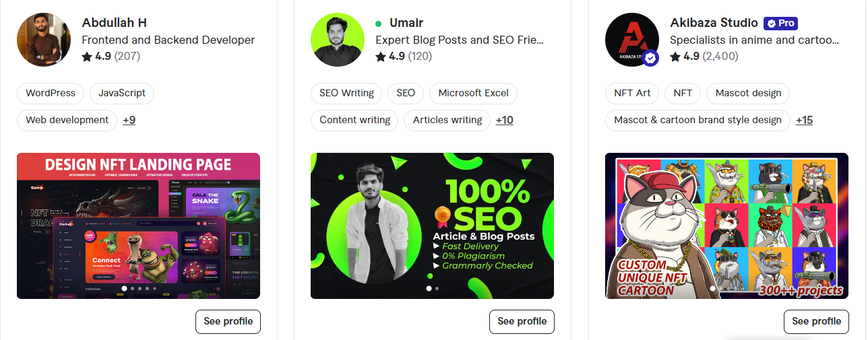This screenshot has height=340, width=868.
Task: Expand Abdullah H's +9 more skills
Action: pos(129,120)
